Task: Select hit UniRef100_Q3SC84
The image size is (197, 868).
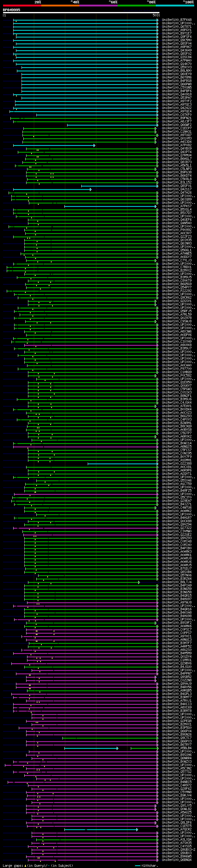Action: click(177, 57)
